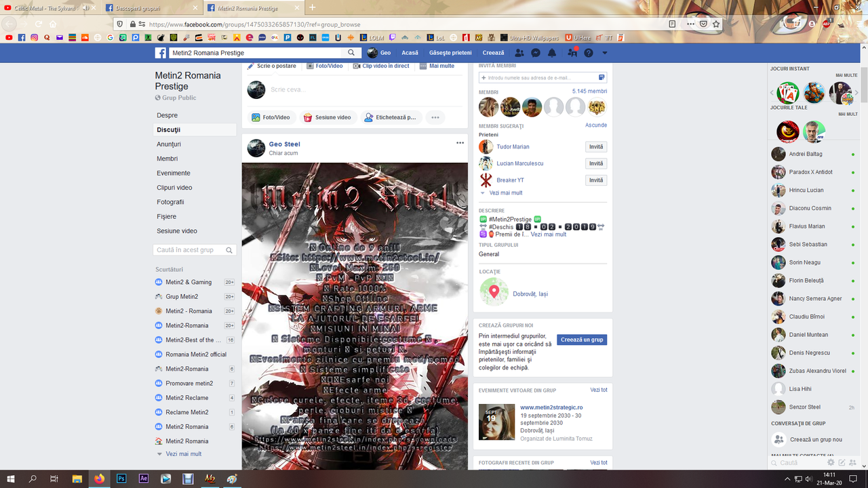
Task: Open Messenger icon in Facebook top bar
Action: (x=536, y=53)
